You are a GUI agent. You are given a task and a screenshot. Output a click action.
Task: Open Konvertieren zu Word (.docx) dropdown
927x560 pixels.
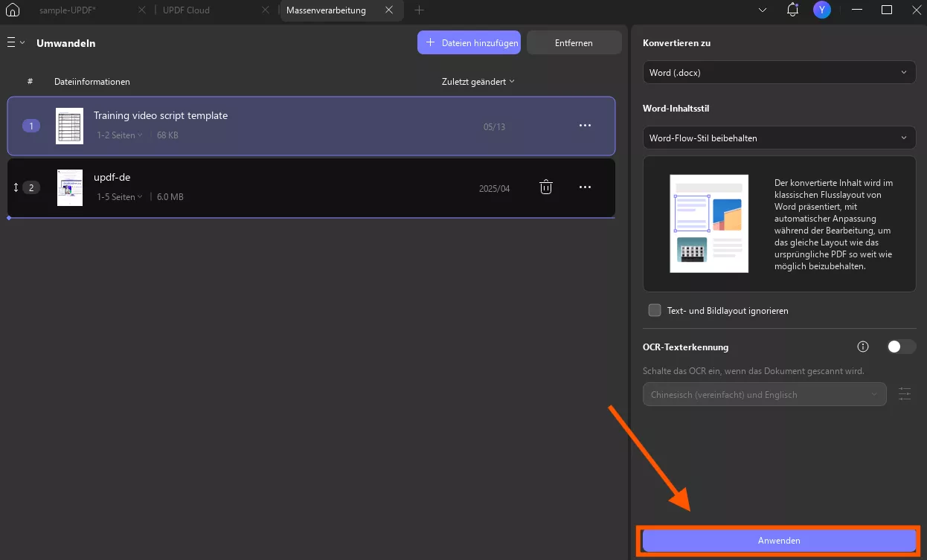(x=779, y=72)
